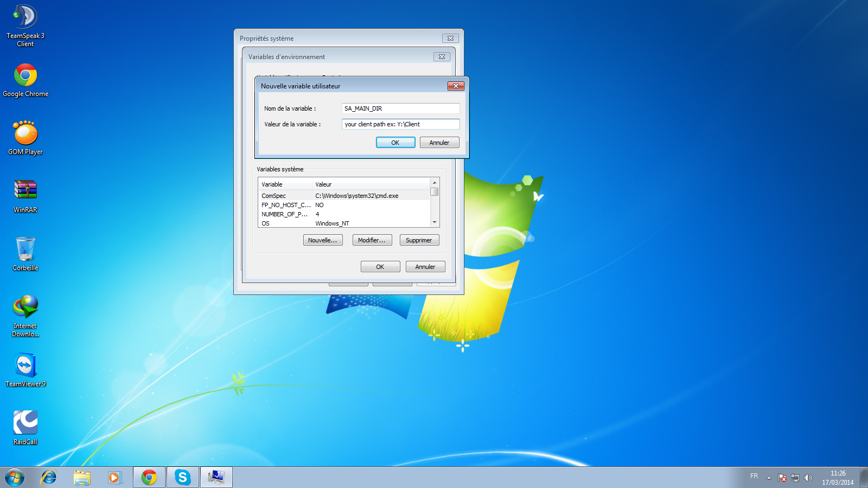Click the Variable column header
This screenshot has height=488, width=868.
coord(285,184)
